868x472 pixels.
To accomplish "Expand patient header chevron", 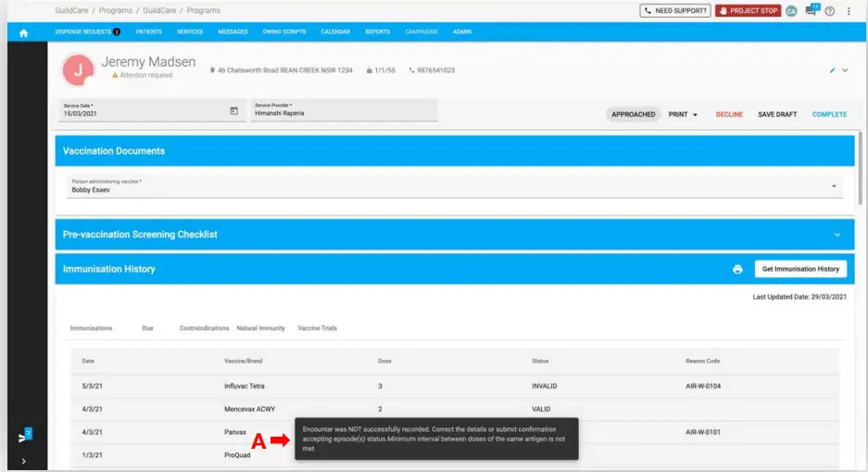I will pyautogui.click(x=845, y=70).
